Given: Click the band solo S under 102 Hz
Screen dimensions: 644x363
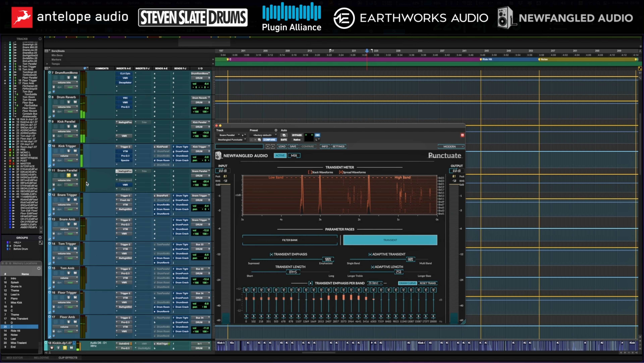Looking at the screenshot, I should [x=254, y=316].
